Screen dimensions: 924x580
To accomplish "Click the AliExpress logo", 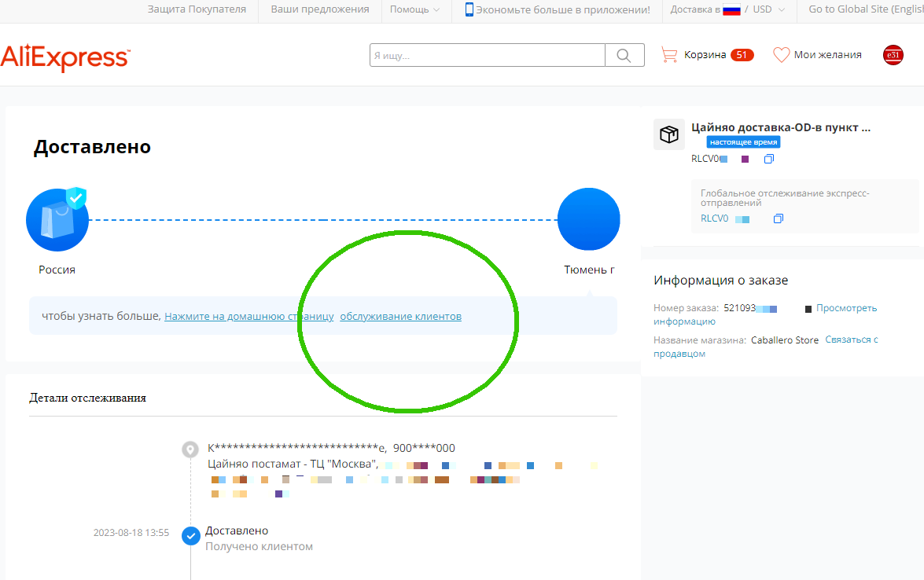I will click(x=65, y=57).
